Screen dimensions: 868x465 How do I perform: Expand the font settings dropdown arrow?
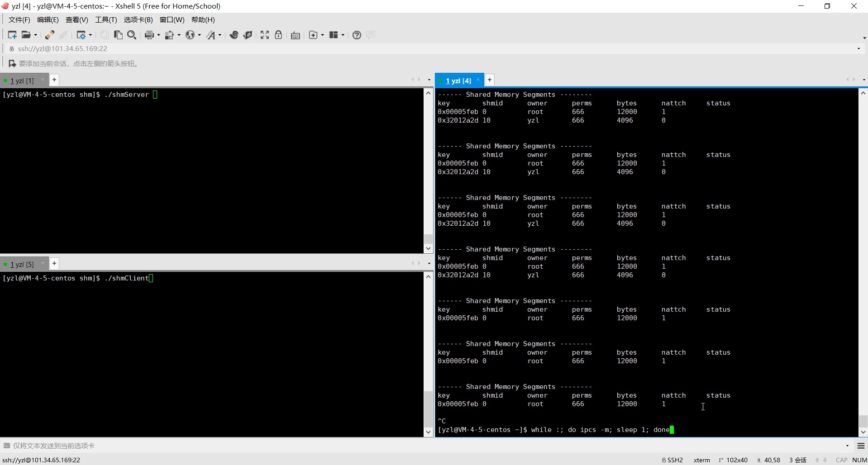coord(220,35)
